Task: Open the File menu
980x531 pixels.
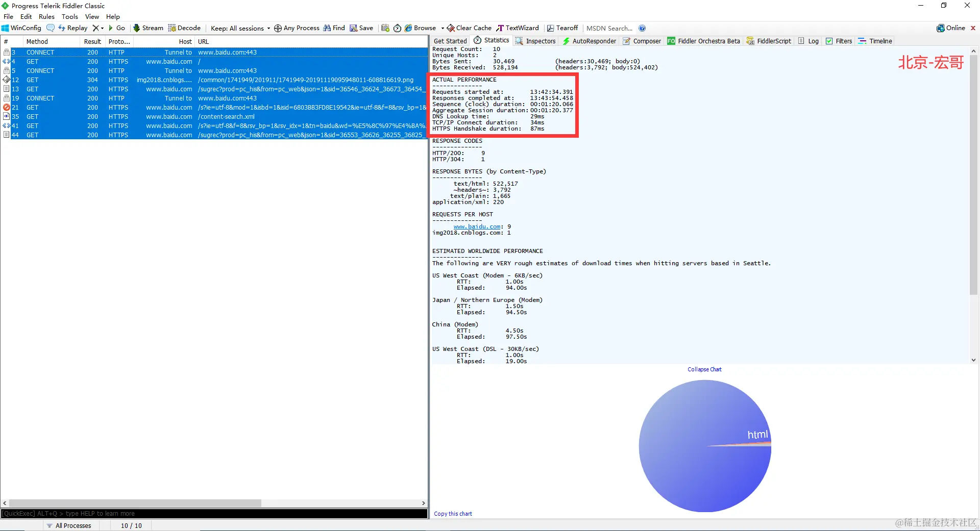Action: point(9,16)
